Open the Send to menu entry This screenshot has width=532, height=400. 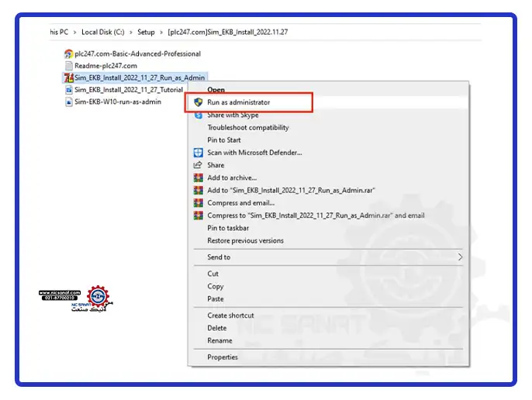[219, 257]
